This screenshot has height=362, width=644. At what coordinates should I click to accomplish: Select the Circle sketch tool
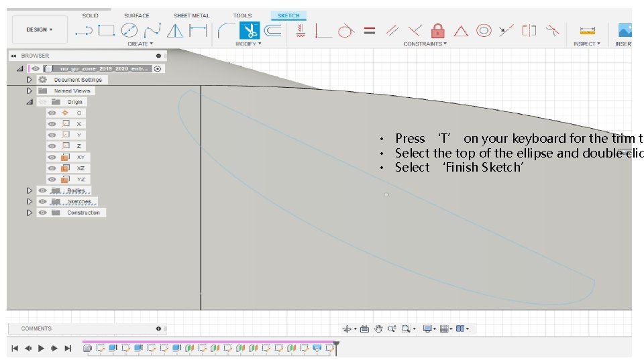click(129, 31)
